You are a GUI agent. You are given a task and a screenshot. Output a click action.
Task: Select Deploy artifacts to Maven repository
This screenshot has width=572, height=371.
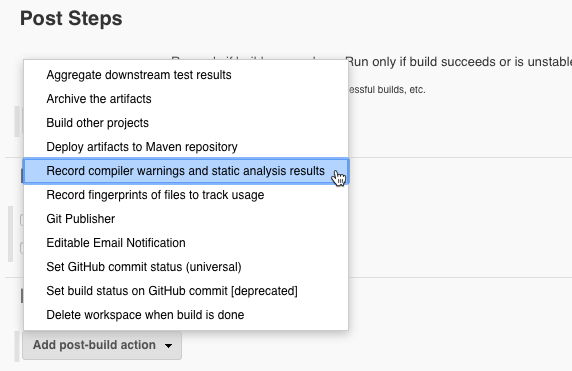click(x=186, y=147)
